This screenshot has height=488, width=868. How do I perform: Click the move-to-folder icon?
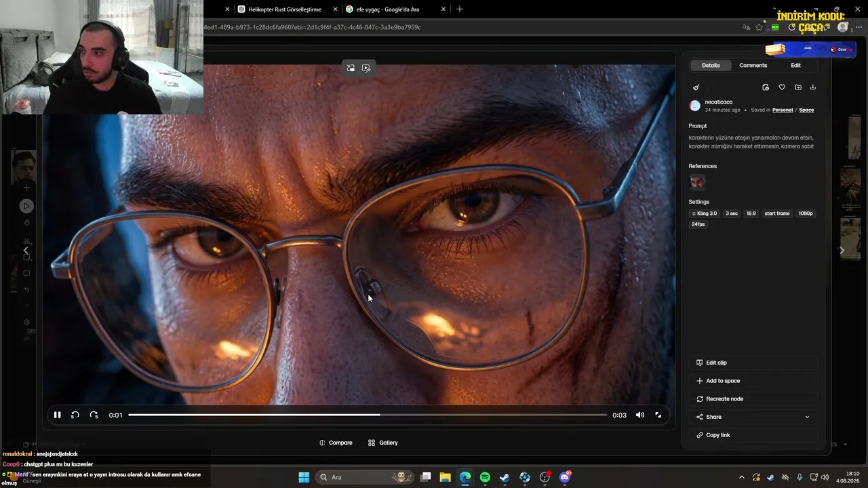(798, 87)
